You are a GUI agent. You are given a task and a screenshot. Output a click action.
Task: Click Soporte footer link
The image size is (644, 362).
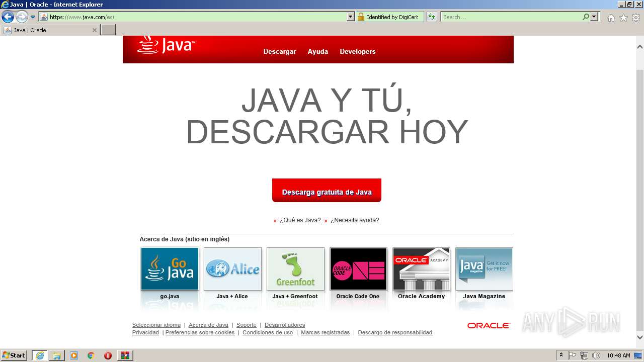click(x=247, y=325)
